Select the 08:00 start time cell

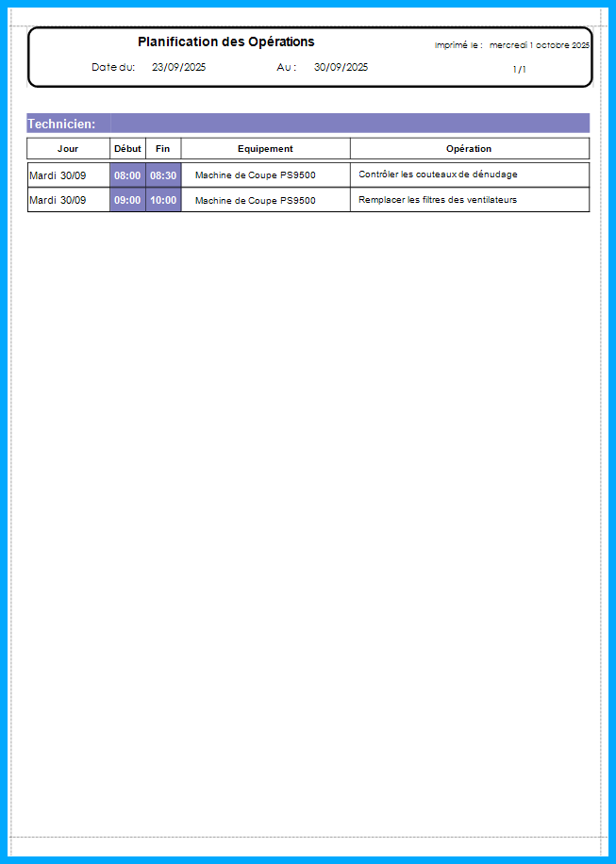coord(127,175)
